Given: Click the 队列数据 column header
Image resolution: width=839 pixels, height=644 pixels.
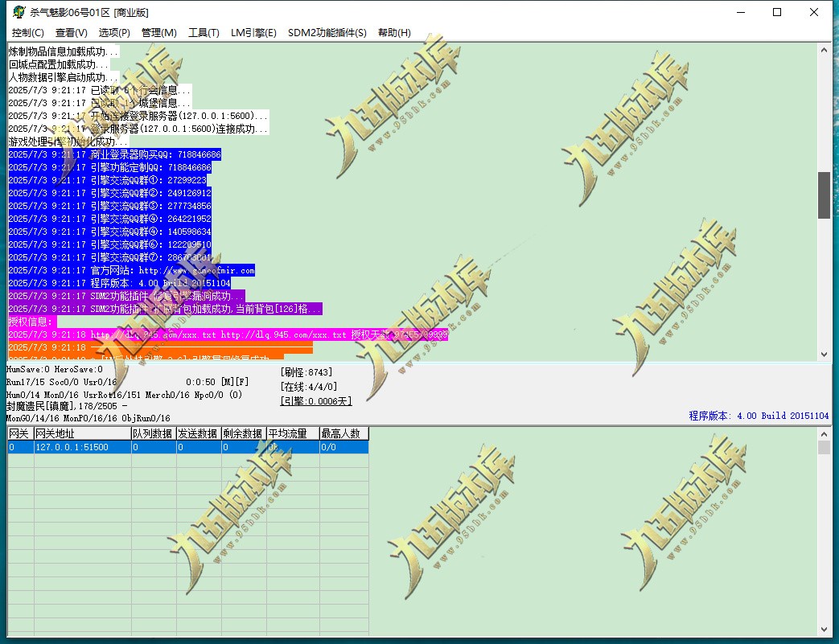Looking at the screenshot, I should [x=154, y=433].
